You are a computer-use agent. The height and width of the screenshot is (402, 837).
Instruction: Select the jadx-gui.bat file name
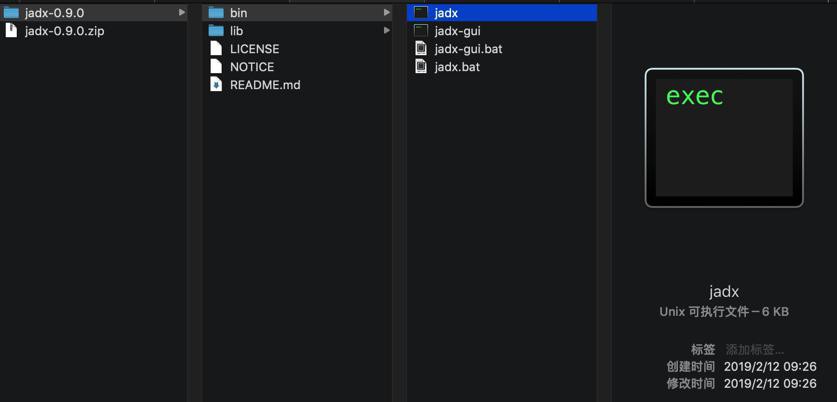coord(468,49)
